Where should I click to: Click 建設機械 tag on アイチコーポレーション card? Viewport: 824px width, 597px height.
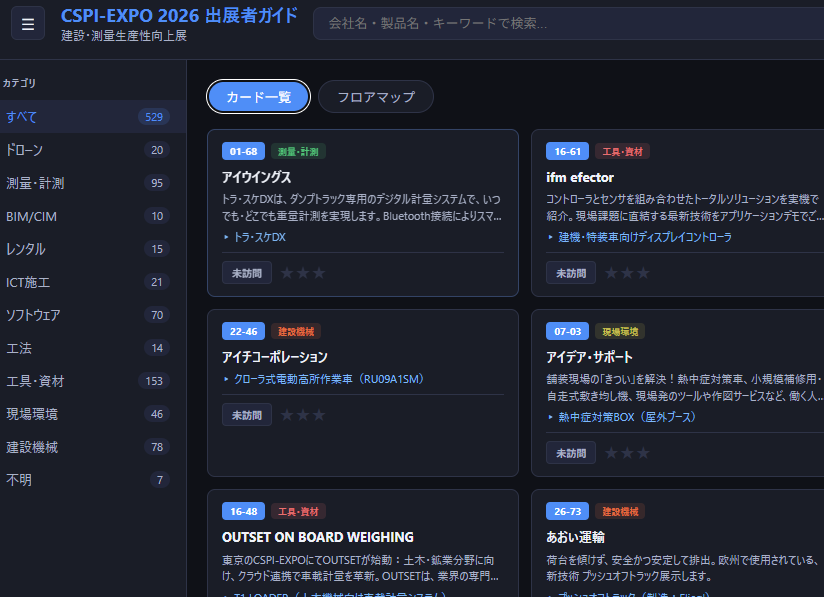click(x=296, y=332)
